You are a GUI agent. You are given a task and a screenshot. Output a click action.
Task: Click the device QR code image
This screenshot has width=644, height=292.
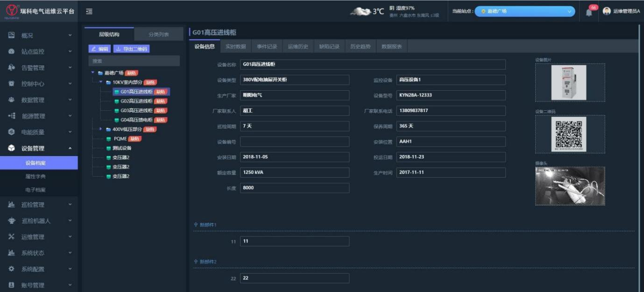[569, 134]
